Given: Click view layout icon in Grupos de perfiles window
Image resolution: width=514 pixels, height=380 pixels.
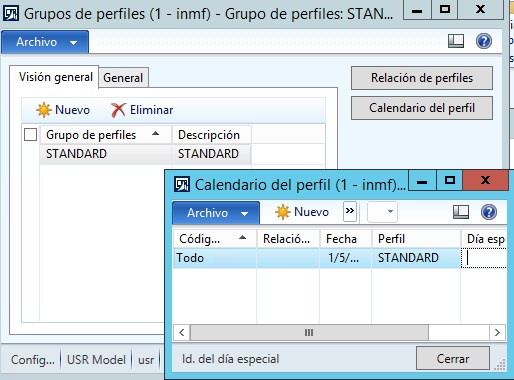Looking at the screenshot, I should tap(456, 41).
